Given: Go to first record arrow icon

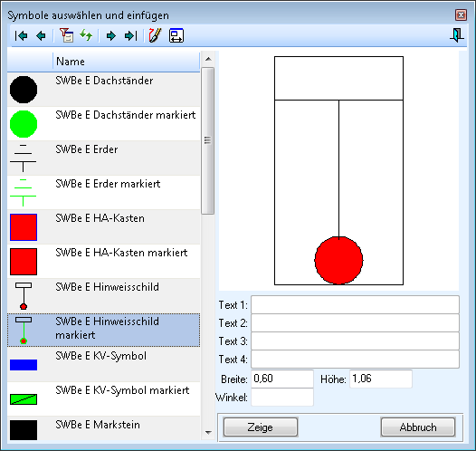Looking at the screenshot, I should coord(21,36).
